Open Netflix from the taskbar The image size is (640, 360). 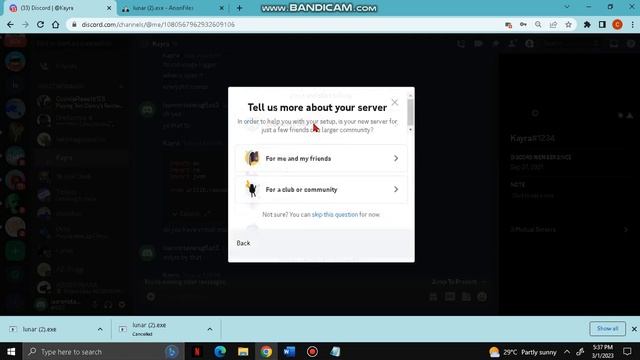(197, 351)
